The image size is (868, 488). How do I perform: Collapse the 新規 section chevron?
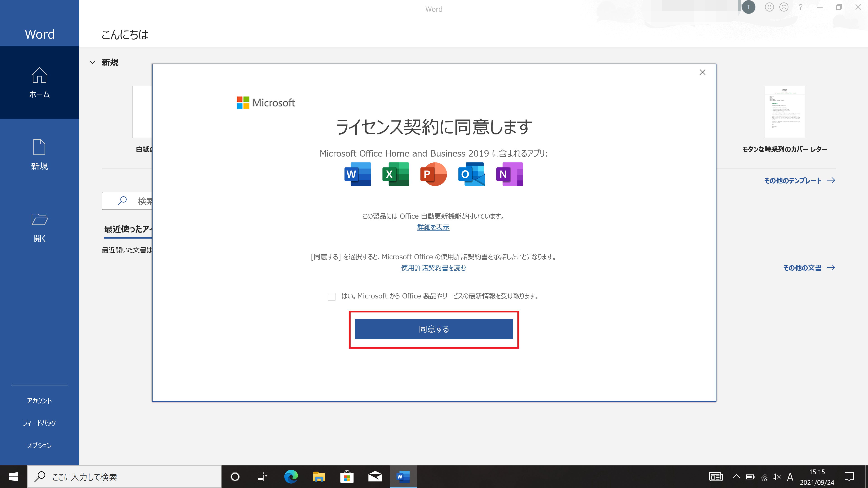92,62
